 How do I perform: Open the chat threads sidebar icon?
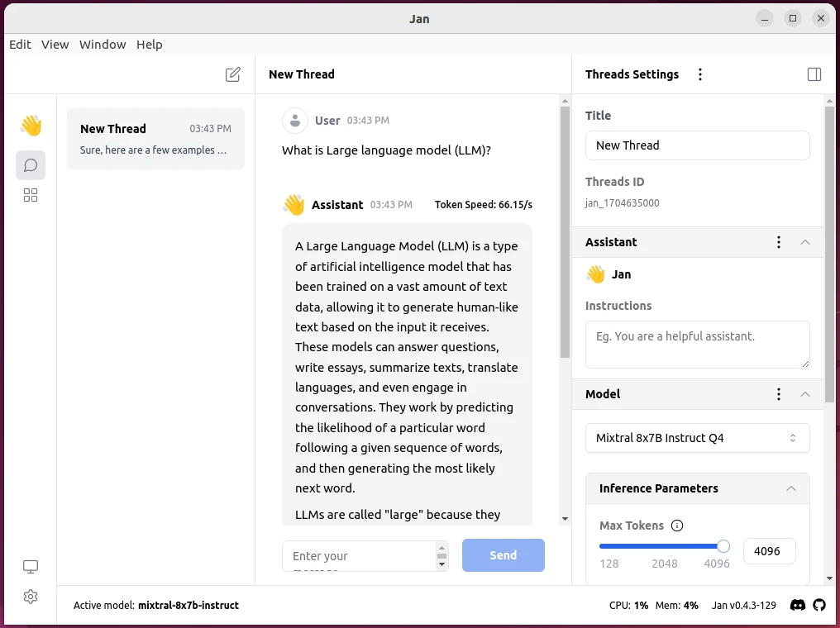click(31, 165)
